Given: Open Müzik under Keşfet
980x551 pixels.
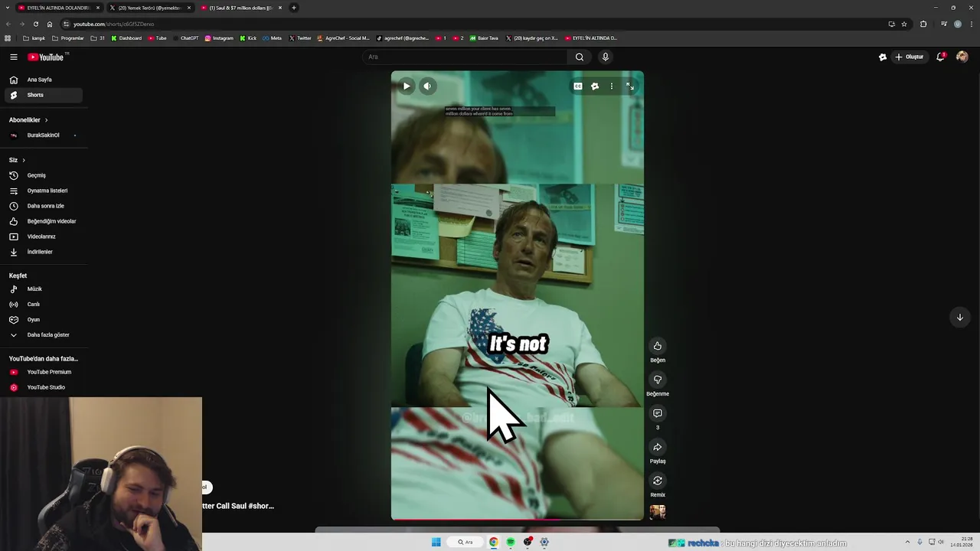Looking at the screenshot, I should pyautogui.click(x=44, y=289).
